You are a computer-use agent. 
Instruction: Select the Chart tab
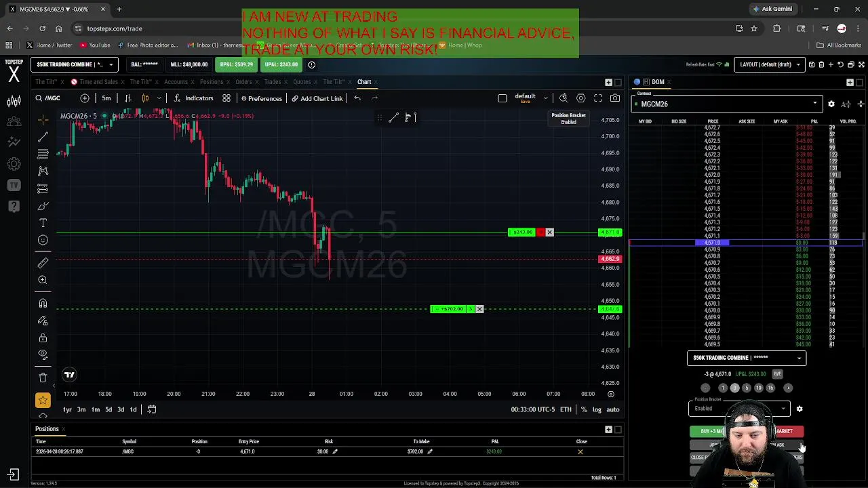(364, 82)
